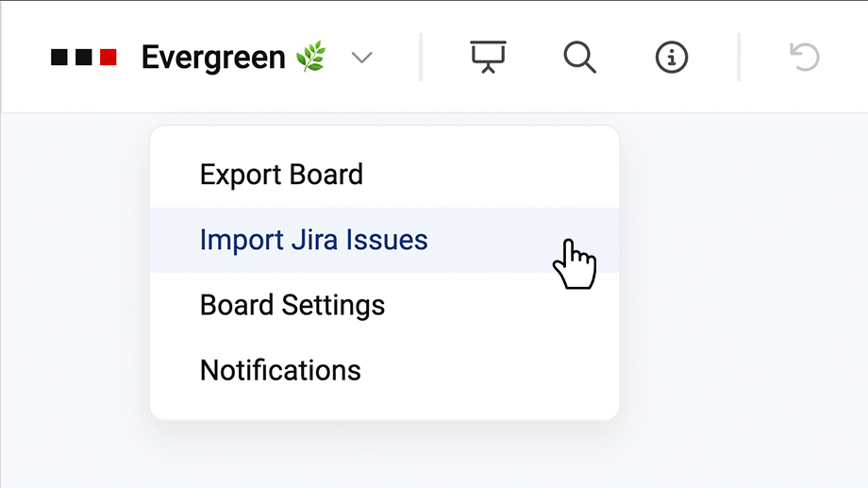The width and height of the screenshot is (868, 488).
Task: Click the red square in the logo
Action: click(108, 58)
